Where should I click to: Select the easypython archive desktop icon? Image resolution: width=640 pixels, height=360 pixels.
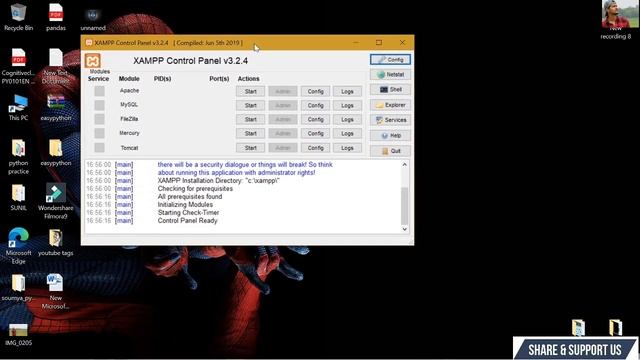[x=56, y=107]
